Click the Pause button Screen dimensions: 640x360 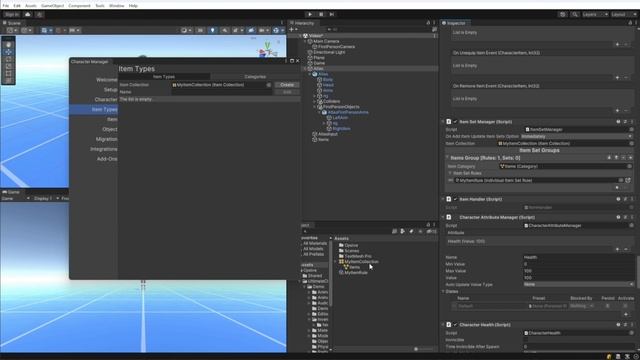(x=321, y=14)
